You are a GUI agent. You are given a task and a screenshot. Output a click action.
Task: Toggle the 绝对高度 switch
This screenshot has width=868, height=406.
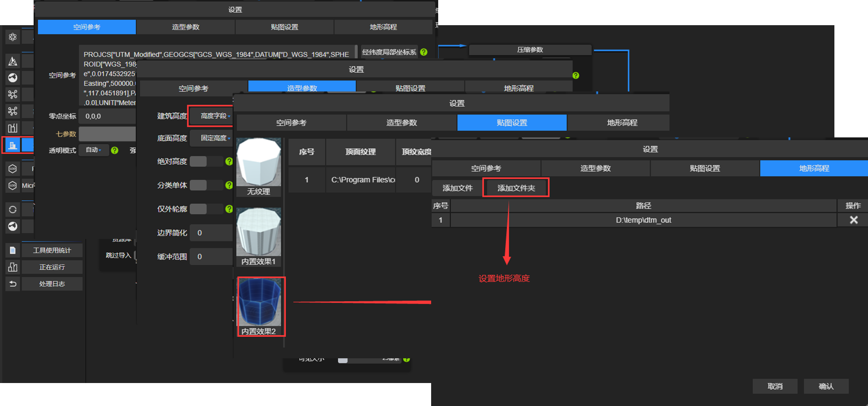[199, 162]
